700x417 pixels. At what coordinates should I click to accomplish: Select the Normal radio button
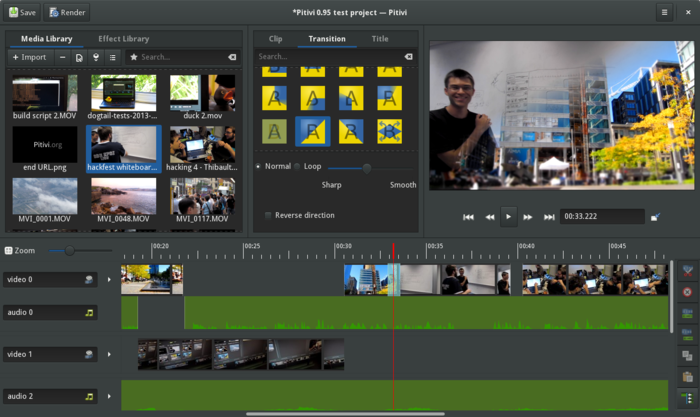[259, 166]
